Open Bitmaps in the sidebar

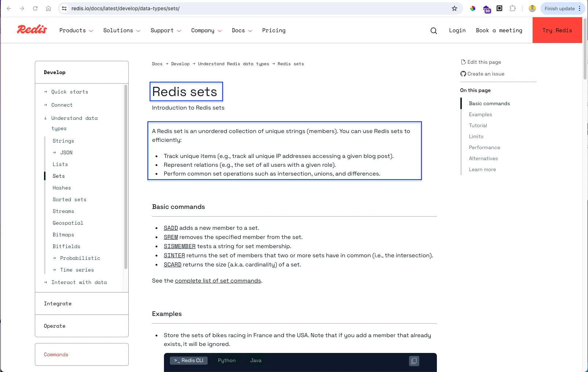click(63, 235)
